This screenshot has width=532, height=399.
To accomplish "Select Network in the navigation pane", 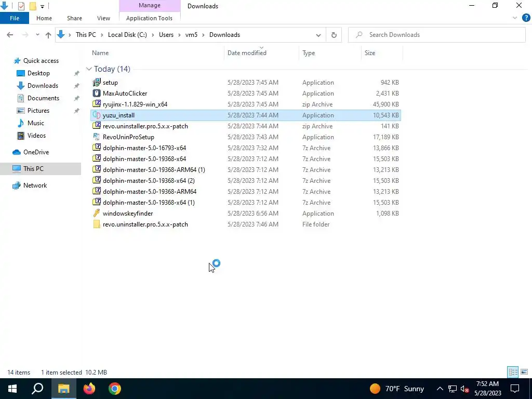I will click(x=35, y=185).
